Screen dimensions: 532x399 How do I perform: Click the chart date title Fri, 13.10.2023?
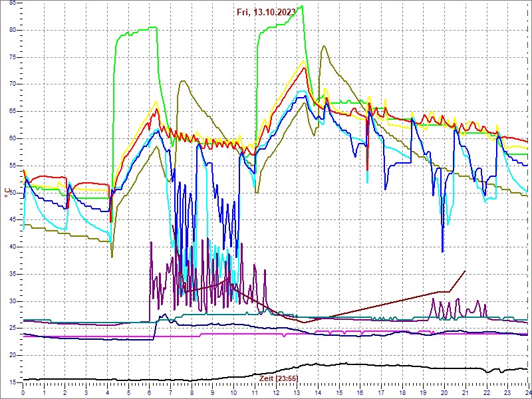click(267, 11)
